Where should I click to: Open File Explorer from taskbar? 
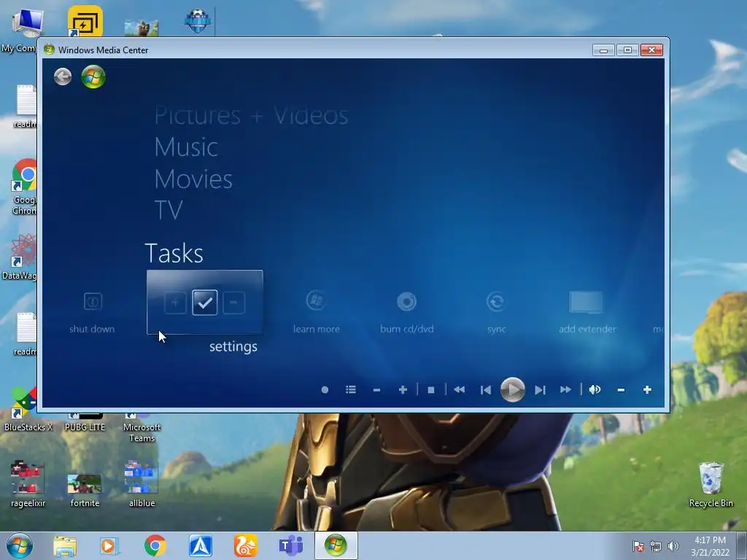pos(65,546)
